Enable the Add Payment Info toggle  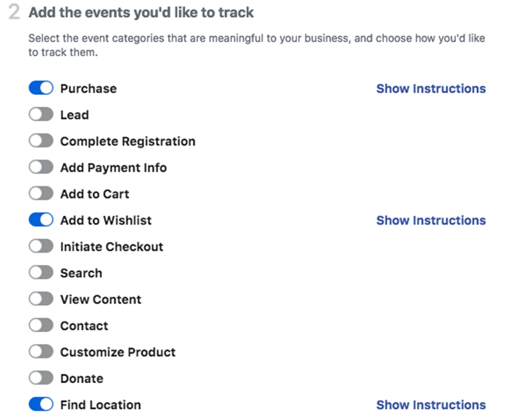(x=41, y=167)
